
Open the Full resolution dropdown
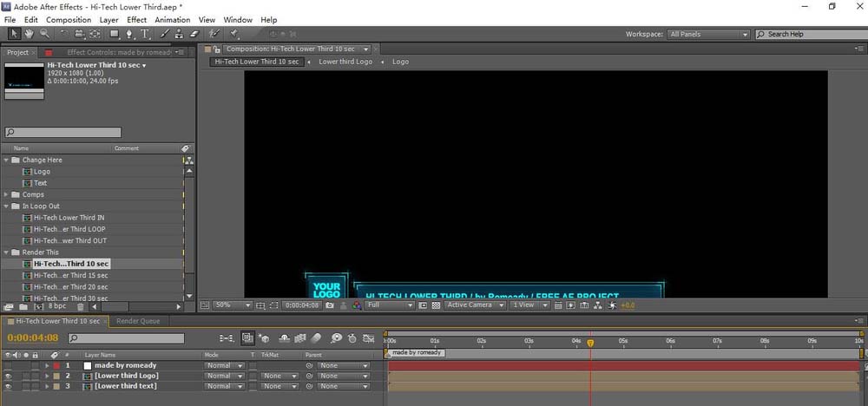389,304
